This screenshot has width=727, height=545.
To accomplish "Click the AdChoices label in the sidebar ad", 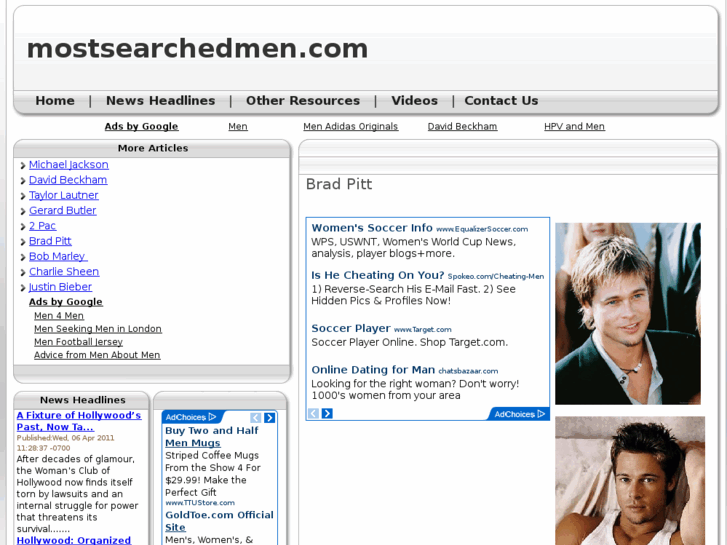I will (x=191, y=417).
